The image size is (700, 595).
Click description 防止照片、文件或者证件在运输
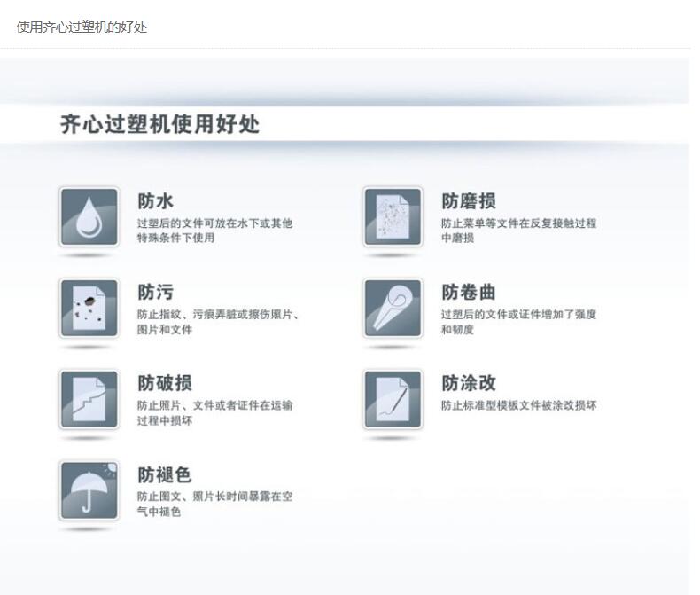pyautogui.click(x=214, y=405)
